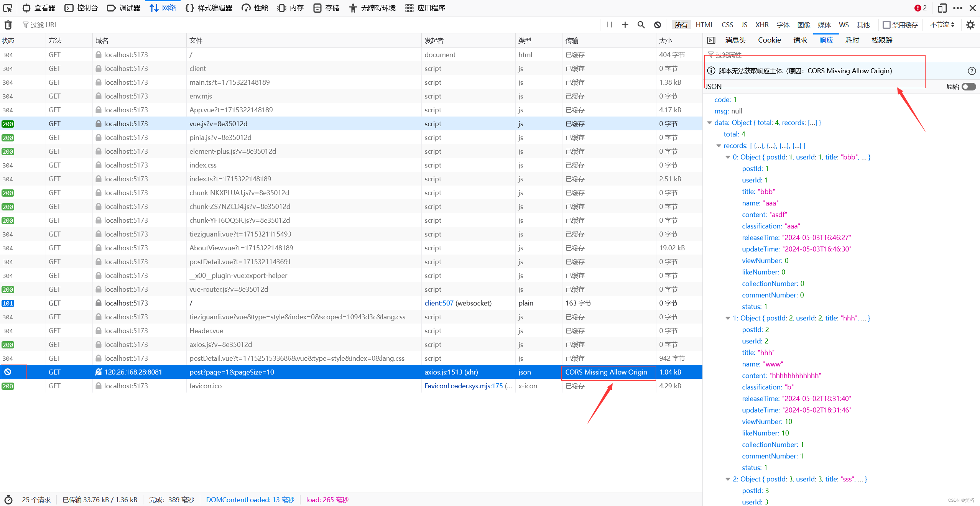
Task: Collapse the data Object node
Action: coord(709,123)
